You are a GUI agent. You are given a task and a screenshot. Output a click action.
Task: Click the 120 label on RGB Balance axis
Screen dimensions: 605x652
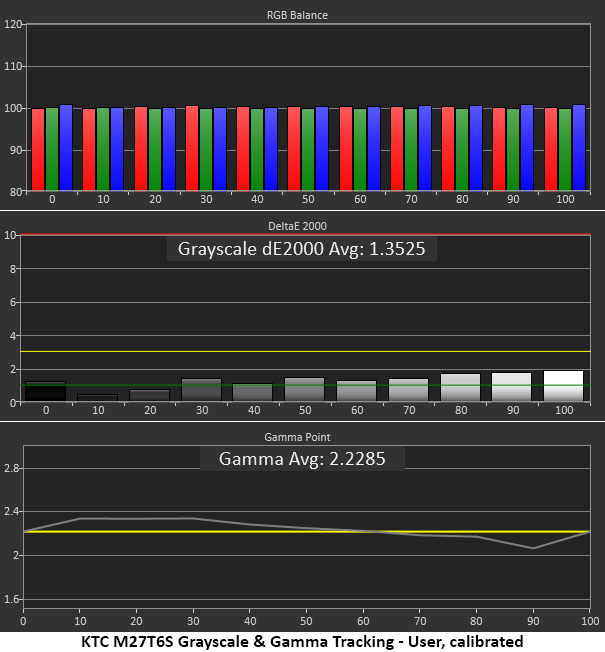point(12,25)
